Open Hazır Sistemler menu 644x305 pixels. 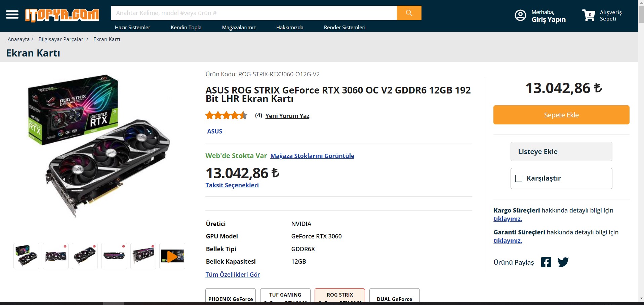coord(132,27)
